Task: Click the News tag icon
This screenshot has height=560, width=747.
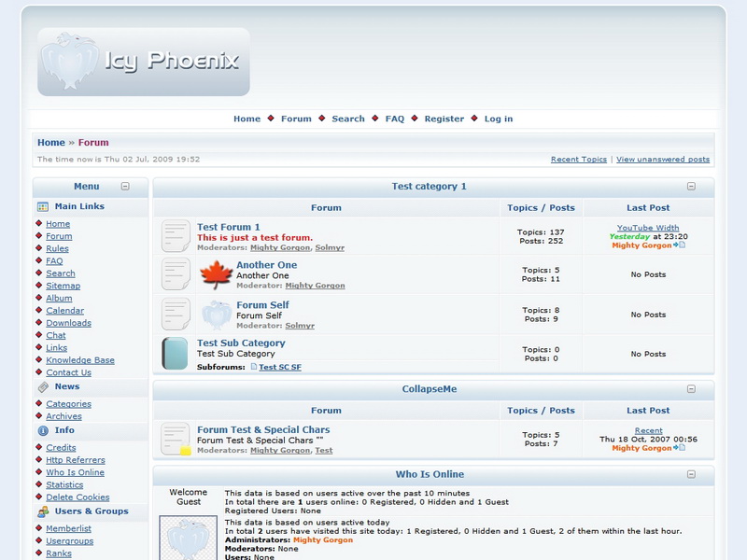Action: (x=43, y=386)
